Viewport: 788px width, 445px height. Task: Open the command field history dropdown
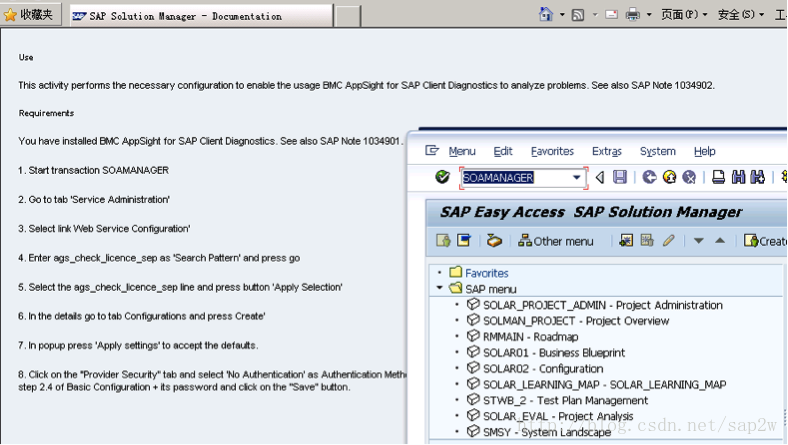point(576,177)
